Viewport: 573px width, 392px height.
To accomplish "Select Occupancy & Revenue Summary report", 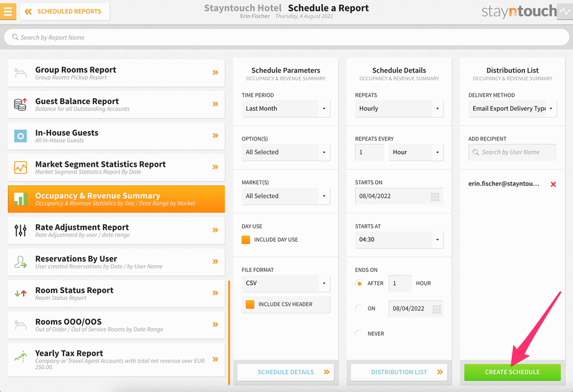I will 116,199.
